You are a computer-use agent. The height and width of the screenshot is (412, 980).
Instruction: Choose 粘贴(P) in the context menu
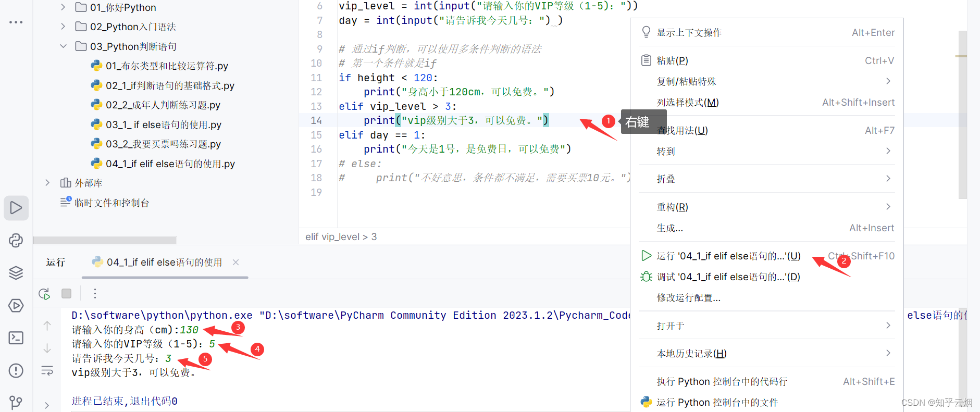click(767, 60)
